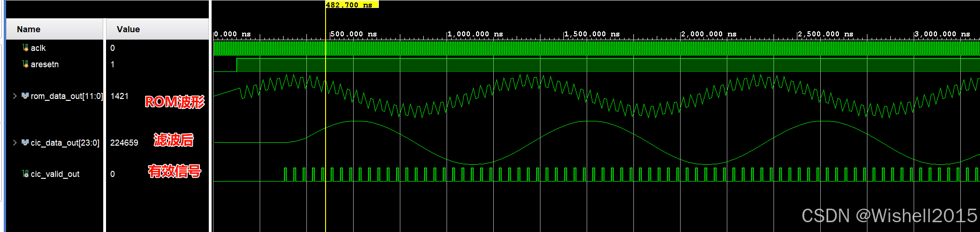This screenshot has width=980, height=232.
Task: Click value 224659 of cic_data_out
Action: [124, 142]
